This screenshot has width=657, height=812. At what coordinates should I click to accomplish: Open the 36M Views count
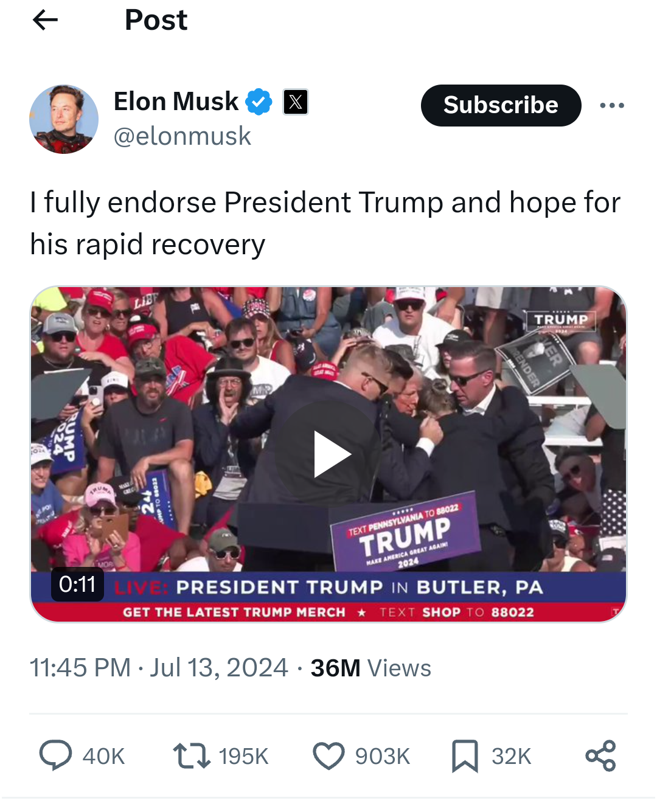tap(370, 668)
